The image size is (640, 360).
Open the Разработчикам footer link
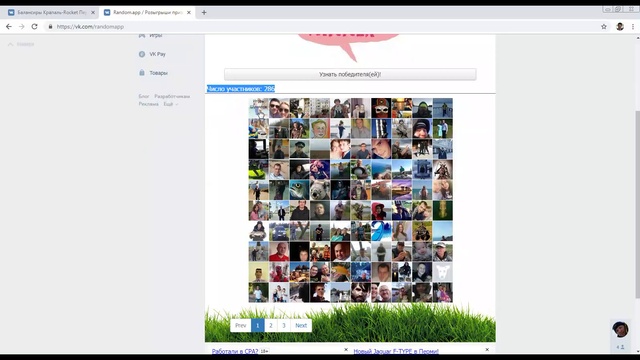click(x=172, y=96)
